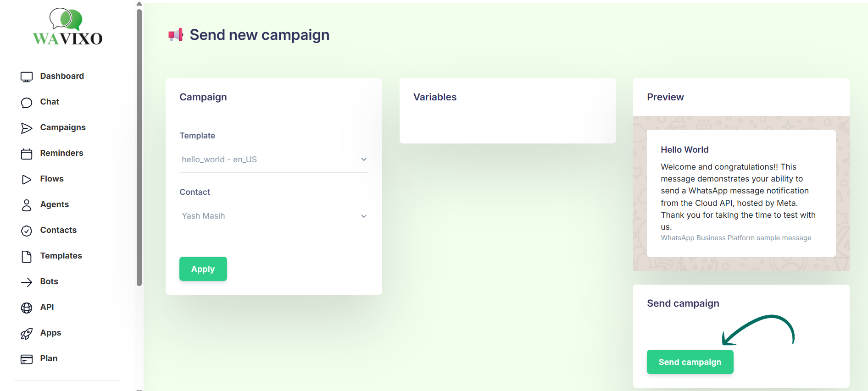Viewport: 868px width, 391px height.
Task: Expand the Contact dropdown showing Yash Masih
Action: pyautogui.click(x=273, y=216)
